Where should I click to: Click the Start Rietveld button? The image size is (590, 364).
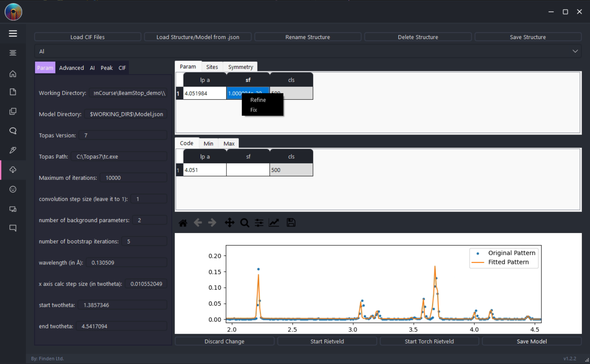(x=327, y=341)
